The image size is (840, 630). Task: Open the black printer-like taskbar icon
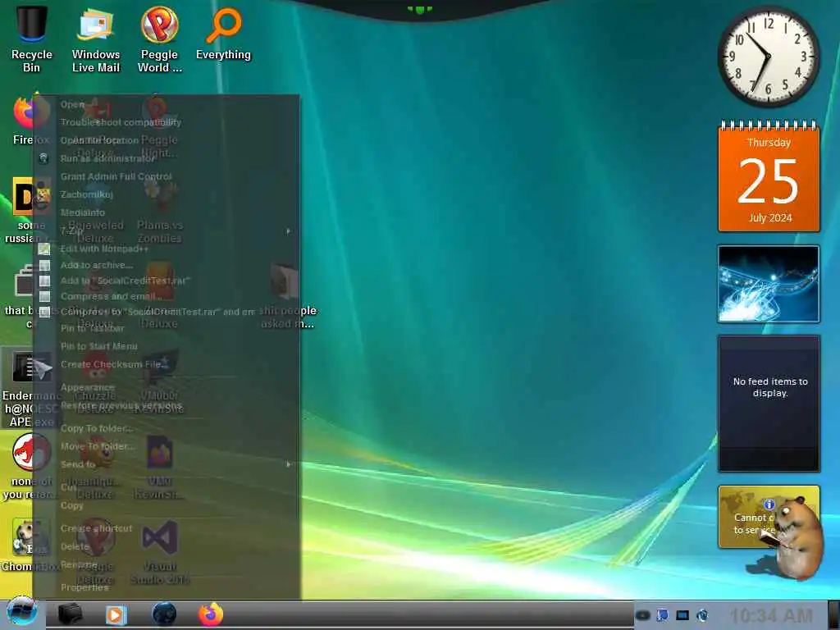tap(71, 614)
